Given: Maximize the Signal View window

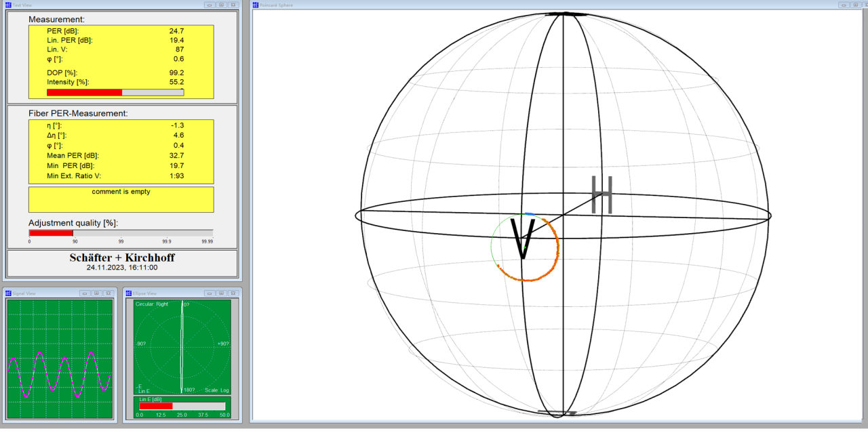Looking at the screenshot, I should click(x=96, y=293).
